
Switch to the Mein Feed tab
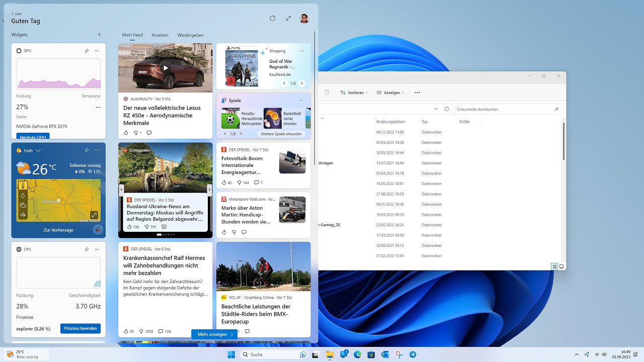(132, 35)
